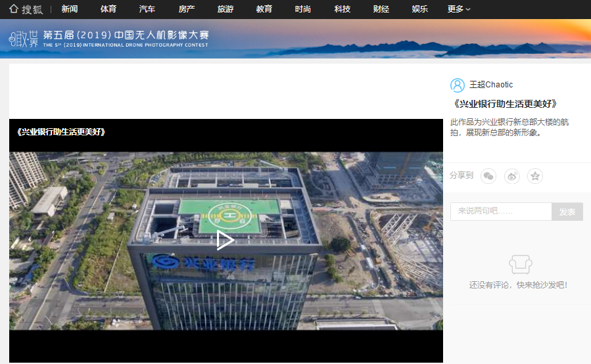Open the drone photography contest banner
The image size is (591, 364).
point(296,39)
